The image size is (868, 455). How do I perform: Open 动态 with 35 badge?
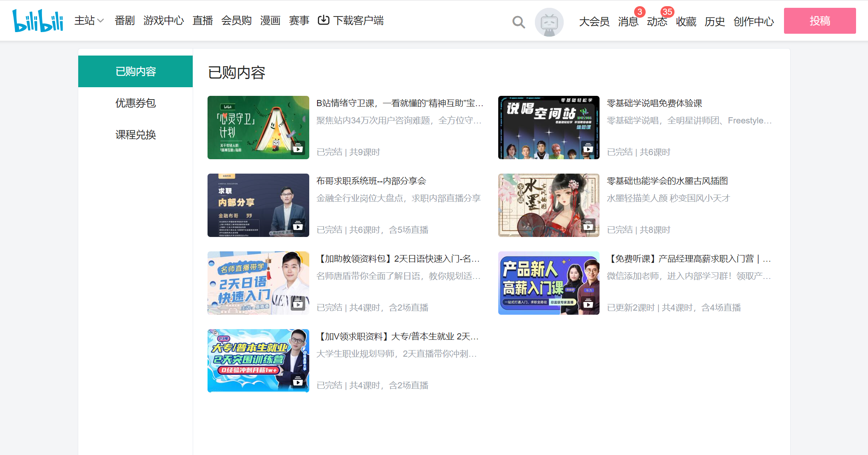pyautogui.click(x=657, y=21)
